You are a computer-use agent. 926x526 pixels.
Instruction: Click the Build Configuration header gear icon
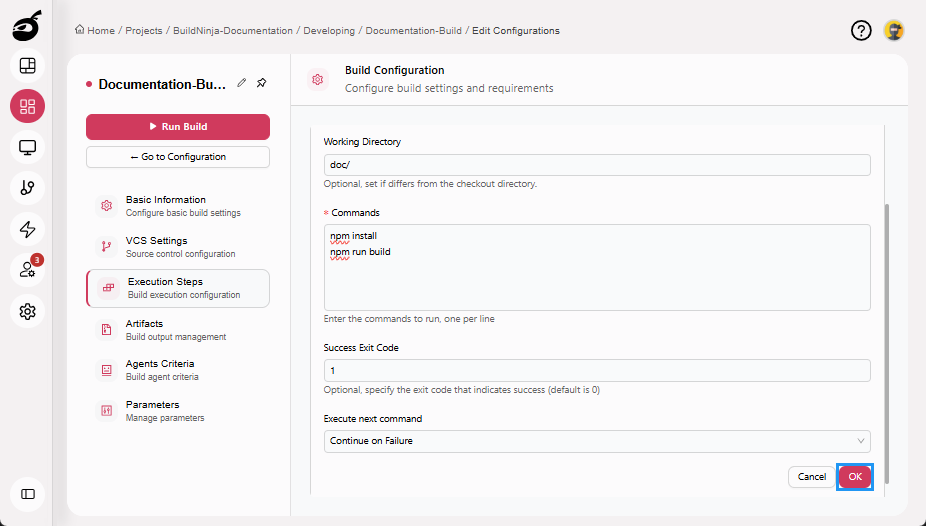click(x=318, y=80)
